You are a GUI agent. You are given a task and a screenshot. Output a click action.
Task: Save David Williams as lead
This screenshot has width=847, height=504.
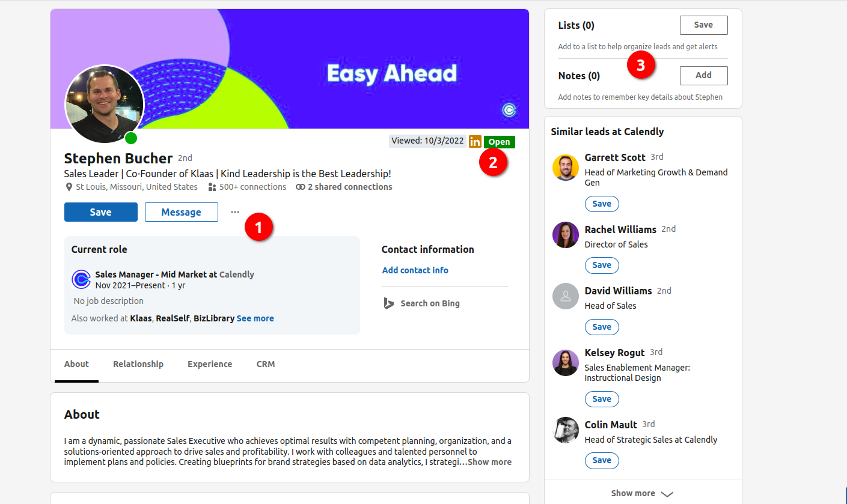[602, 327]
